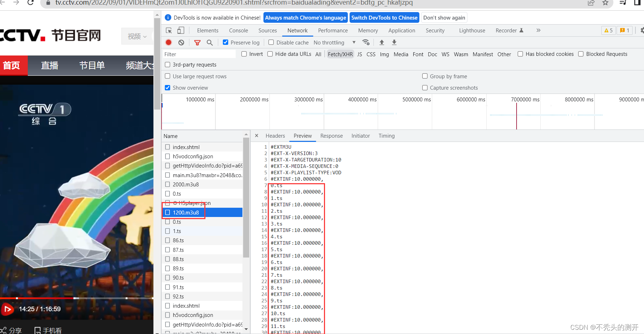Open the network search magnifier
This screenshot has width=644, height=334.
point(210,42)
